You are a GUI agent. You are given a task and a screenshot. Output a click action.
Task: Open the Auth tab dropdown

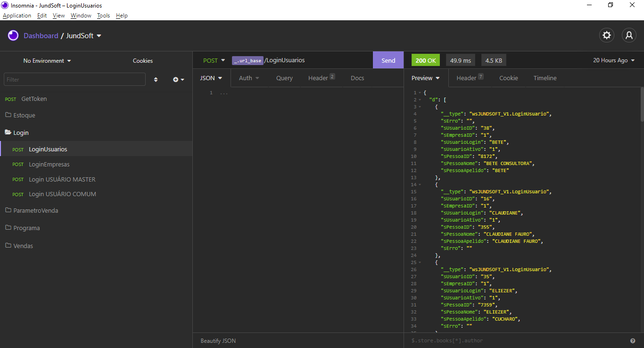[249, 78]
